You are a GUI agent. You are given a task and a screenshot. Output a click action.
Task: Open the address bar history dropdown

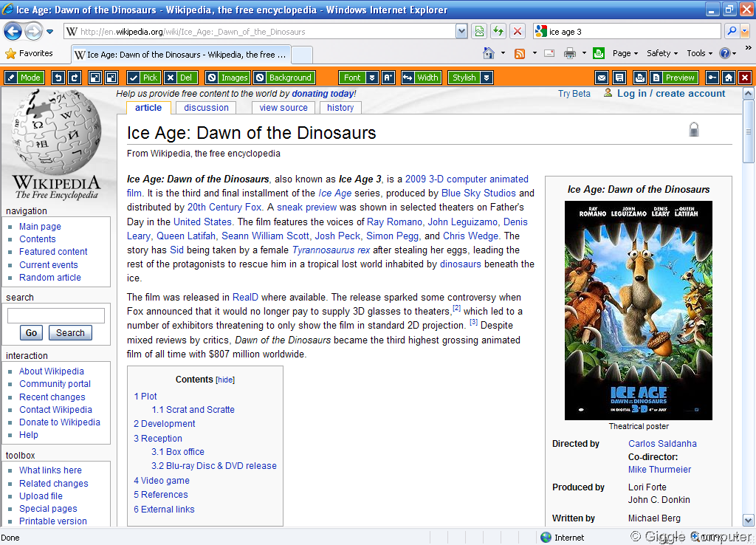point(461,32)
